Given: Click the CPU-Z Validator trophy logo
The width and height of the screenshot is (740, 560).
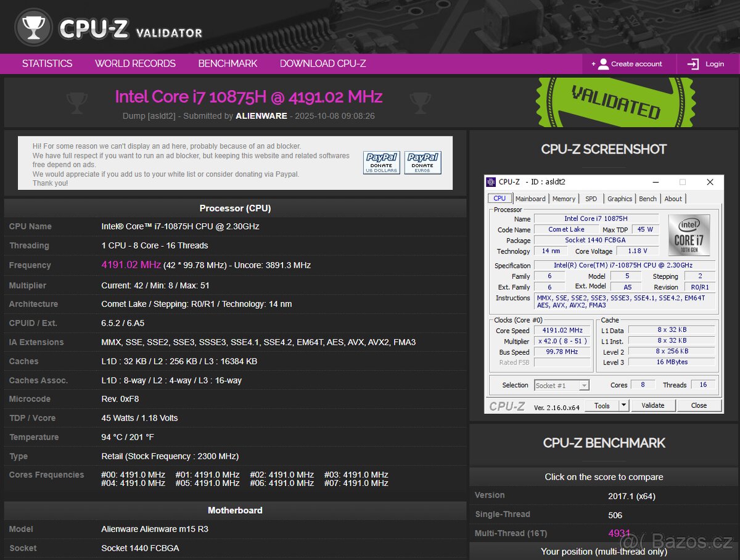Looking at the screenshot, I should (34, 26).
